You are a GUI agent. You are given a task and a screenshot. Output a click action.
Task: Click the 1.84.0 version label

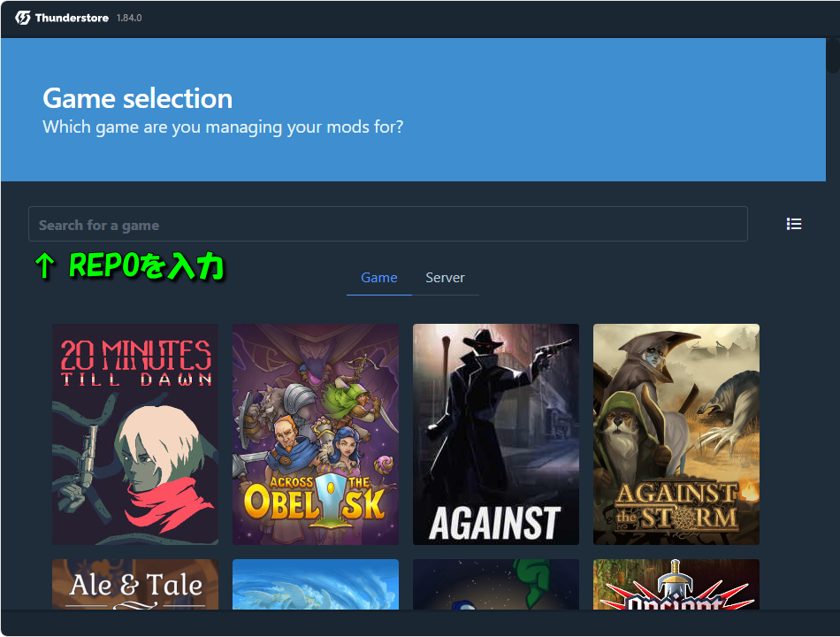pyautogui.click(x=129, y=18)
